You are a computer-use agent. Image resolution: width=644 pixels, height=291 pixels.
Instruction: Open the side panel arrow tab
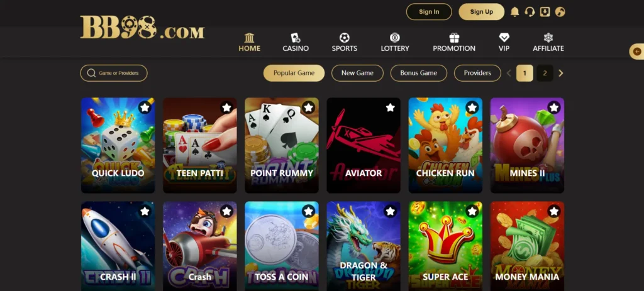click(x=636, y=52)
